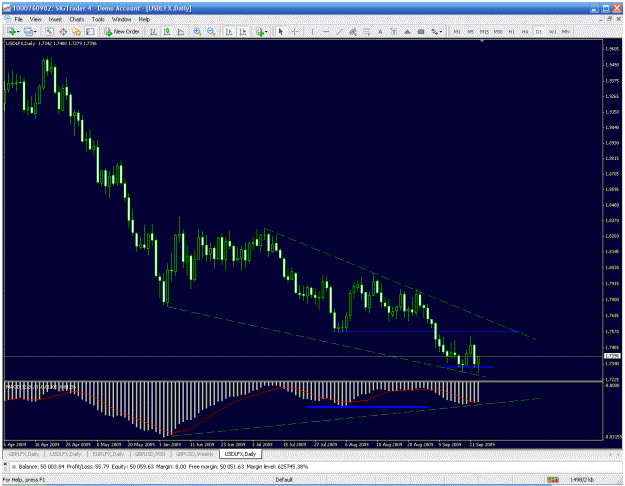
Task: Switch to MN monthly timeframe
Action: (566, 31)
